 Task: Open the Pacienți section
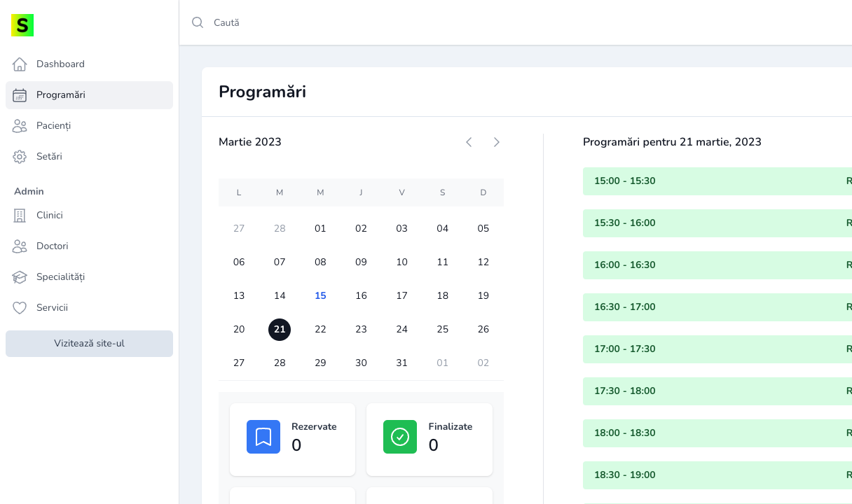[89, 126]
